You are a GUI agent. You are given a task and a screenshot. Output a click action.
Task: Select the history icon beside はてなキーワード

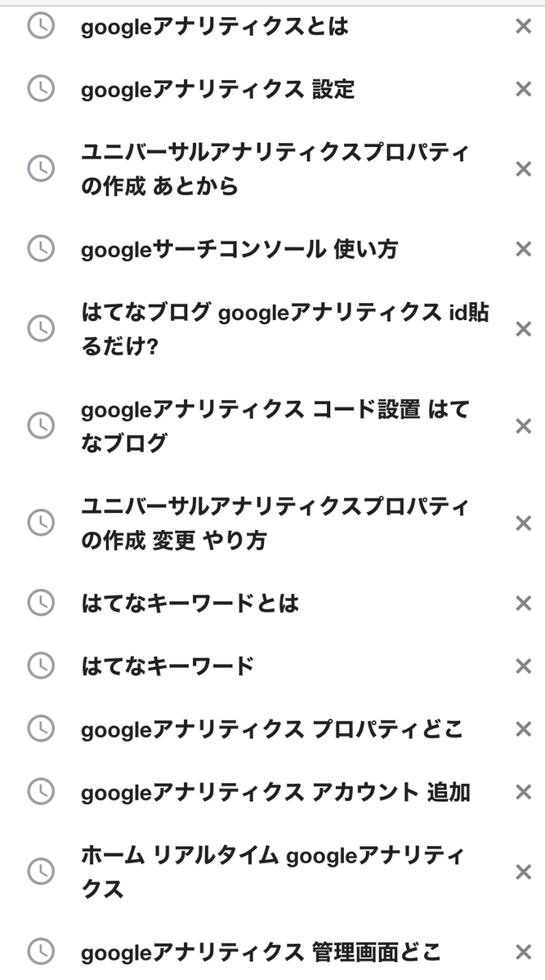coord(39,666)
